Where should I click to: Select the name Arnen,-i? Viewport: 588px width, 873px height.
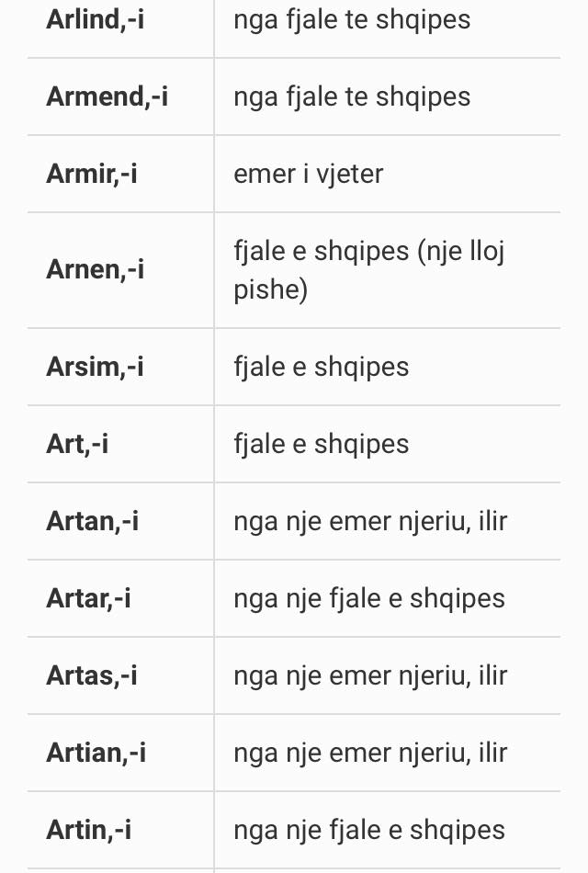click(x=96, y=269)
